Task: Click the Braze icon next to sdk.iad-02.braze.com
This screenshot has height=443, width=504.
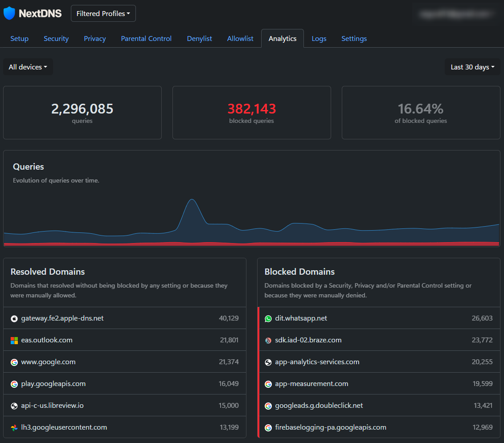Action: click(x=268, y=340)
